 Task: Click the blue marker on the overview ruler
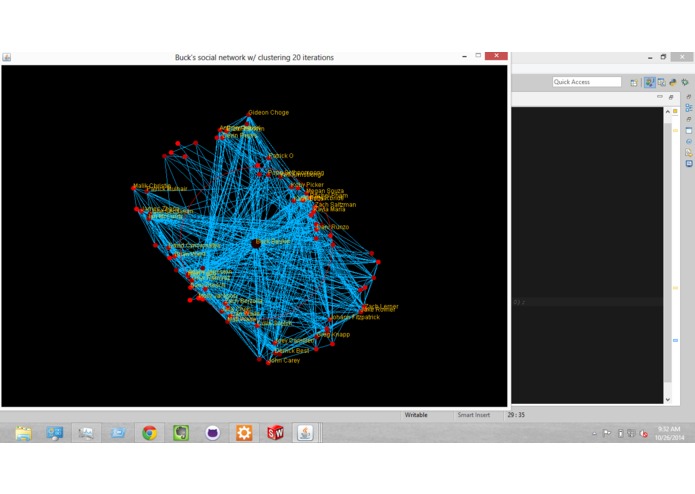tap(675, 340)
